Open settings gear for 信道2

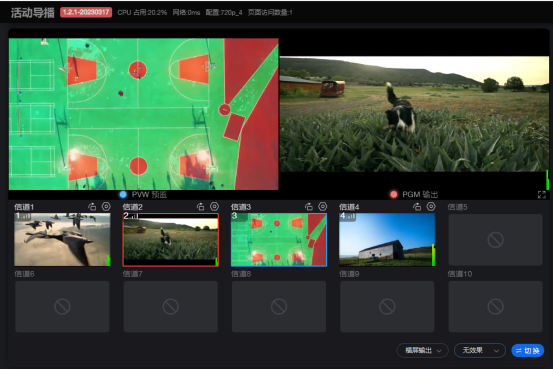coord(214,206)
